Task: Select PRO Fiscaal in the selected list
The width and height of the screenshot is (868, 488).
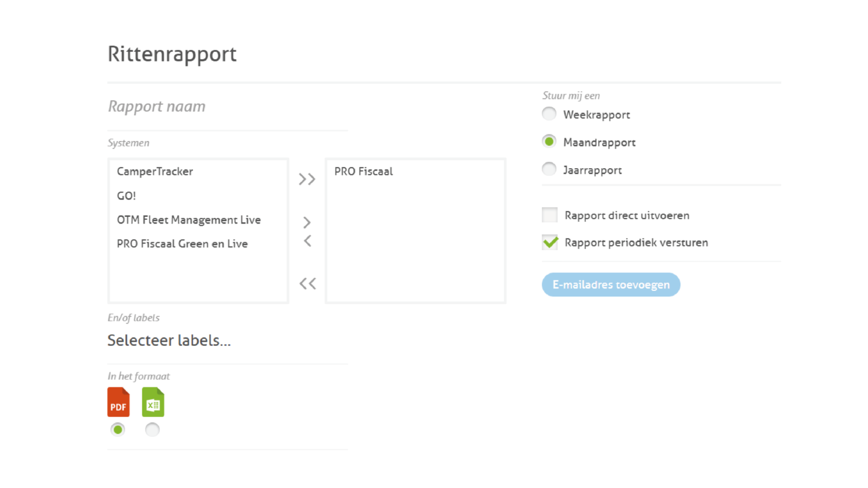Action: point(363,172)
